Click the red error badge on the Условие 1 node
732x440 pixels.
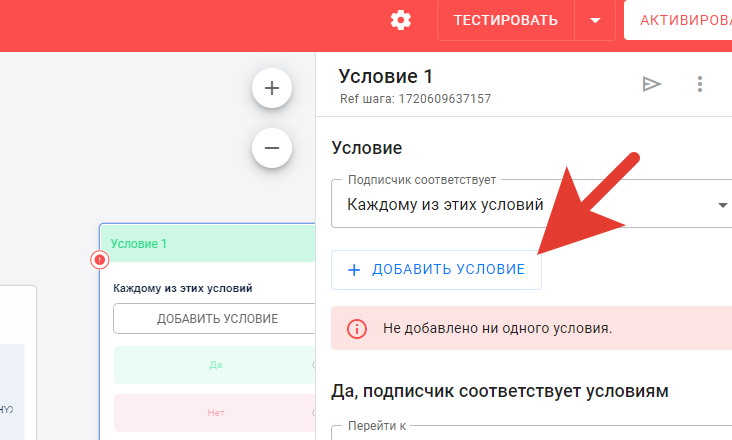[x=99, y=259]
